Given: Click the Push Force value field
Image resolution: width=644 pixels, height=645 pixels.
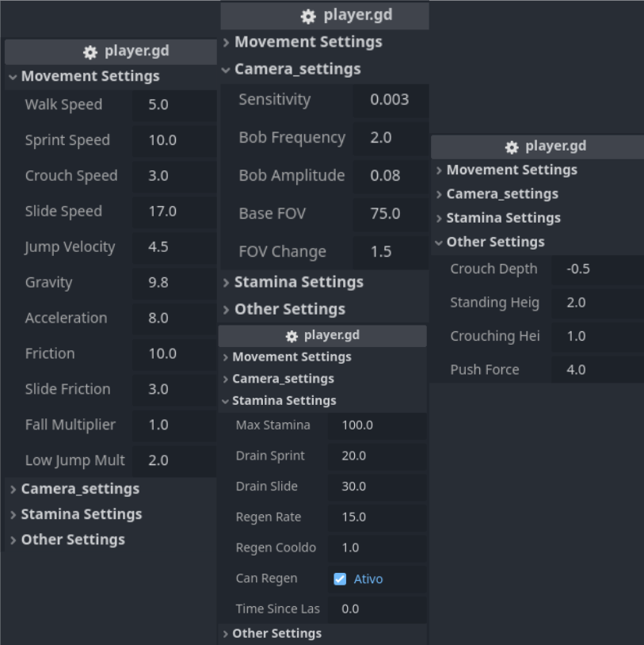Looking at the screenshot, I should click(596, 370).
